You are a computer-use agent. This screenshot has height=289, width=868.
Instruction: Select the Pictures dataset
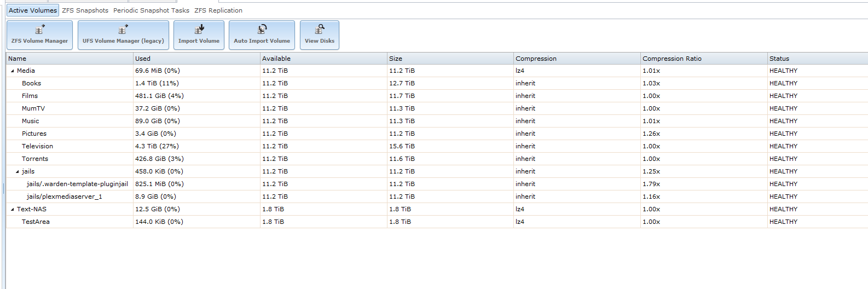click(x=437, y=134)
